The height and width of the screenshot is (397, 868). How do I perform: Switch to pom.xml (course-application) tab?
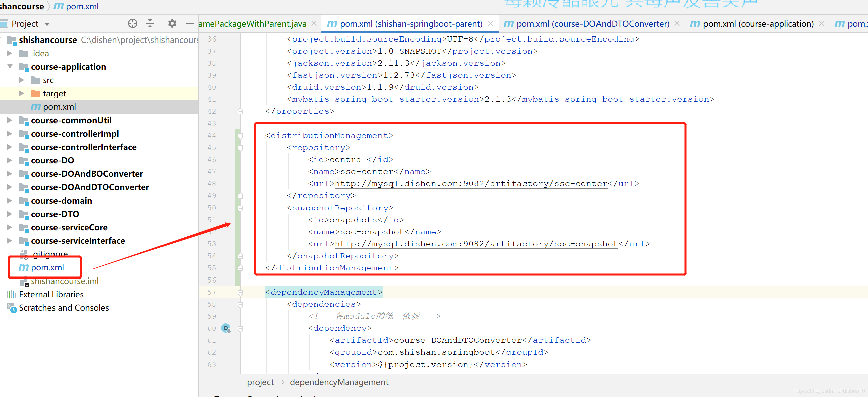pos(758,24)
